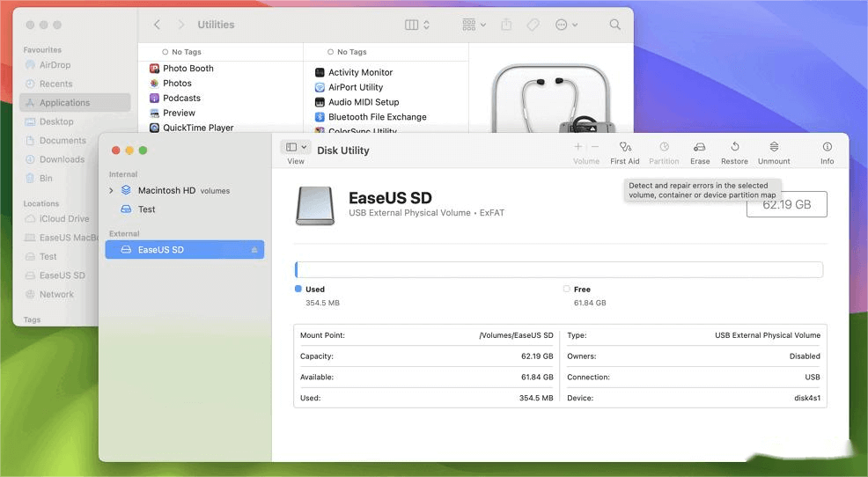Click the EaseUS SD drive icon

point(315,205)
